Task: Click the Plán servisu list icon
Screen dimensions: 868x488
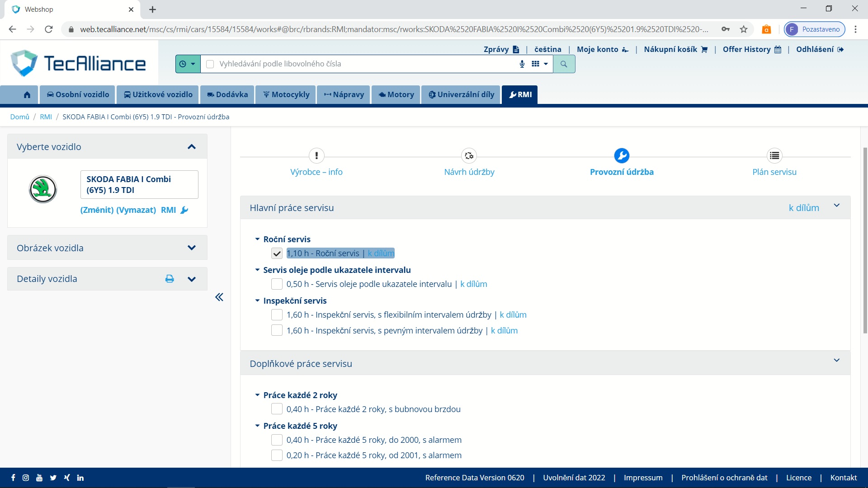Action: tap(774, 156)
